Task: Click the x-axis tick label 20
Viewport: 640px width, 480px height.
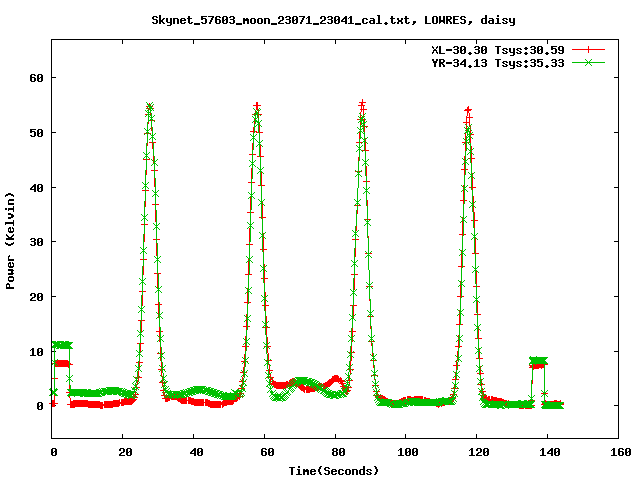Action: point(125,452)
